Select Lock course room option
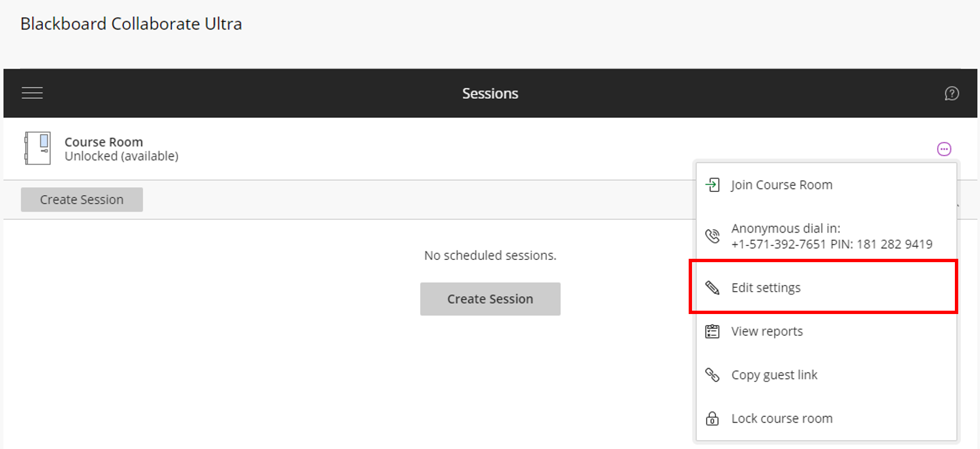The width and height of the screenshot is (980, 449). click(781, 418)
